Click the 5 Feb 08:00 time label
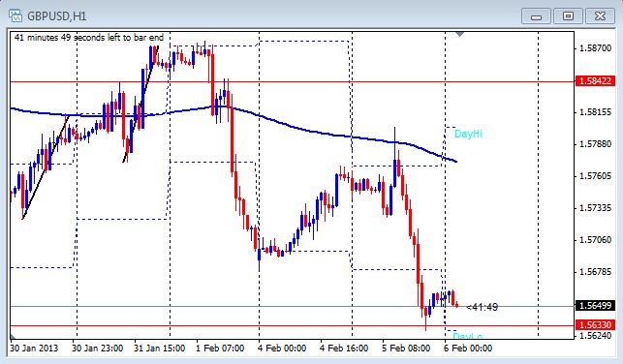623x364 pixels. click(x=406, y=349)
